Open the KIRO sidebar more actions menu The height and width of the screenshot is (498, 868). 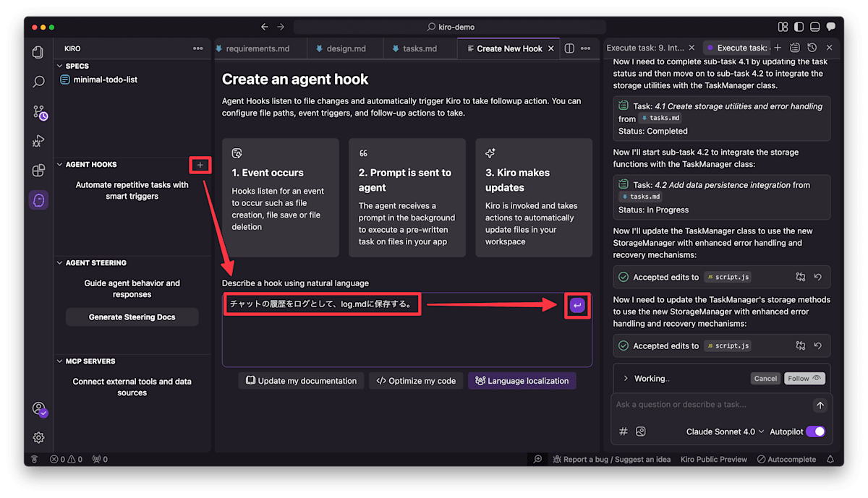point(198,48)
